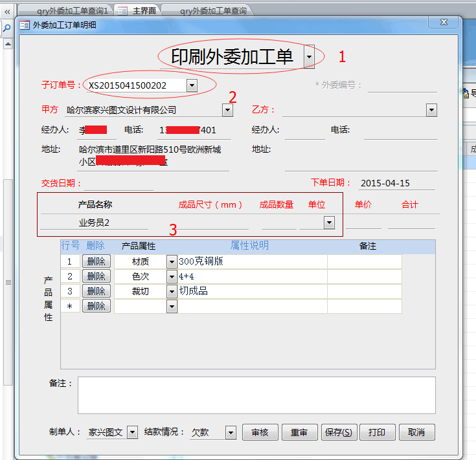Delete row 3 裁切 attribute
The image size is (476, 460).
pyautogui.click(x=96, y=291)
